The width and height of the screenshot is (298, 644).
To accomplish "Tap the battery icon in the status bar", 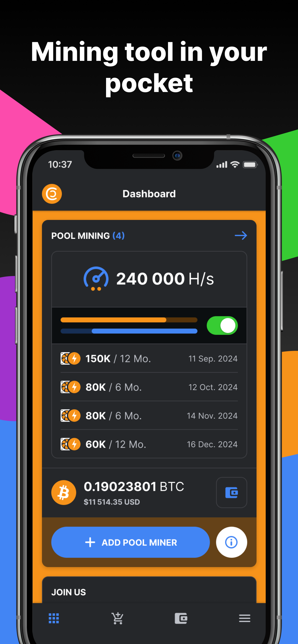I will click(x=250, y=165).
